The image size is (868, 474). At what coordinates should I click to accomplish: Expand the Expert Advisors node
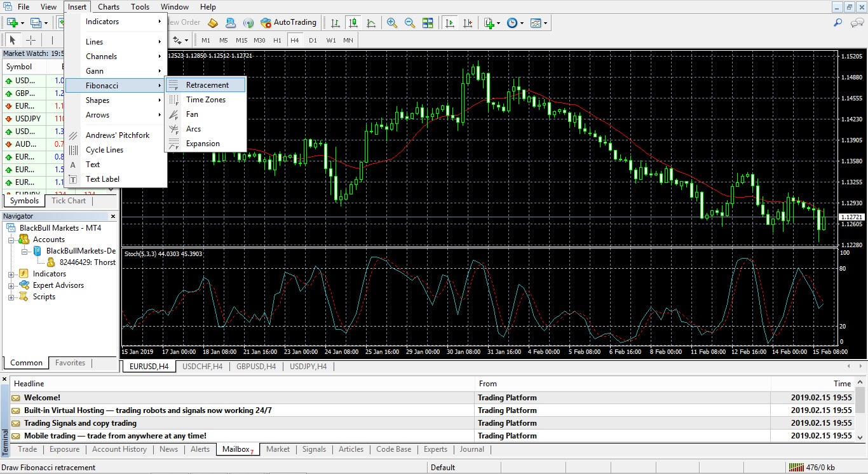coord(11,286)
